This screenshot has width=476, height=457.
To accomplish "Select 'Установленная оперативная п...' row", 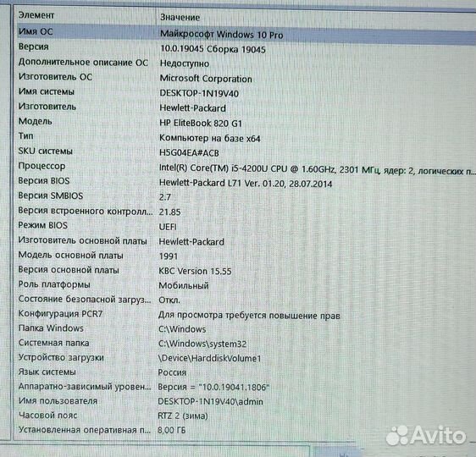I will coord(84,430).
